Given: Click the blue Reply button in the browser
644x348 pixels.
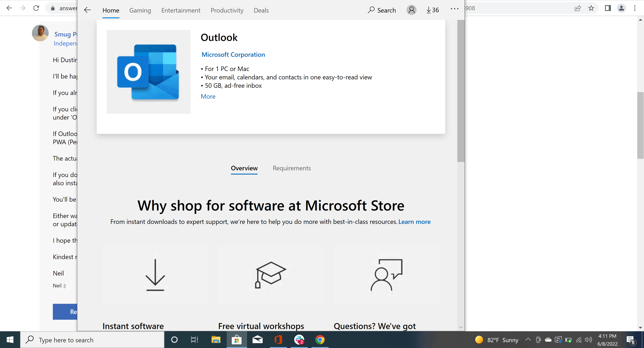Looking at the screenshot, I should click(x=65, y=311).
